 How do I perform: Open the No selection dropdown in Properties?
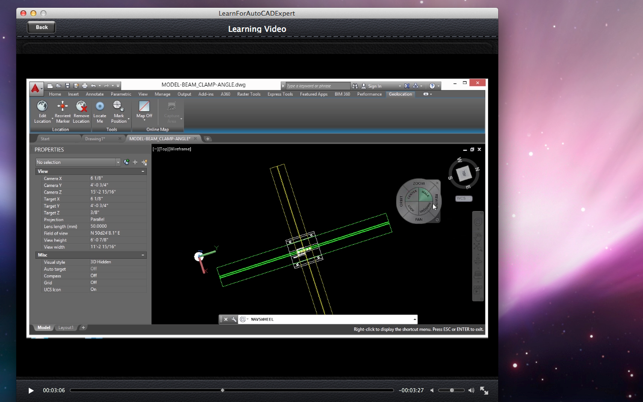[78, 162]
